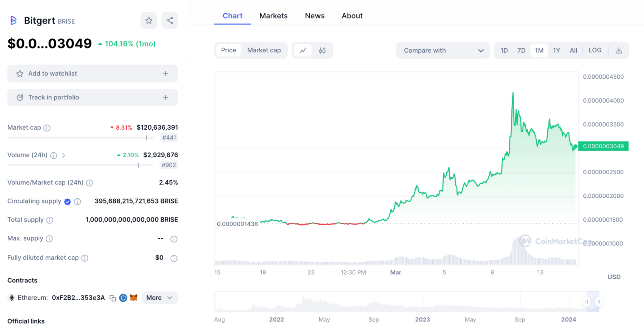
Task: Click the pie icon in Track in portfolio
Action: (20, 97)
